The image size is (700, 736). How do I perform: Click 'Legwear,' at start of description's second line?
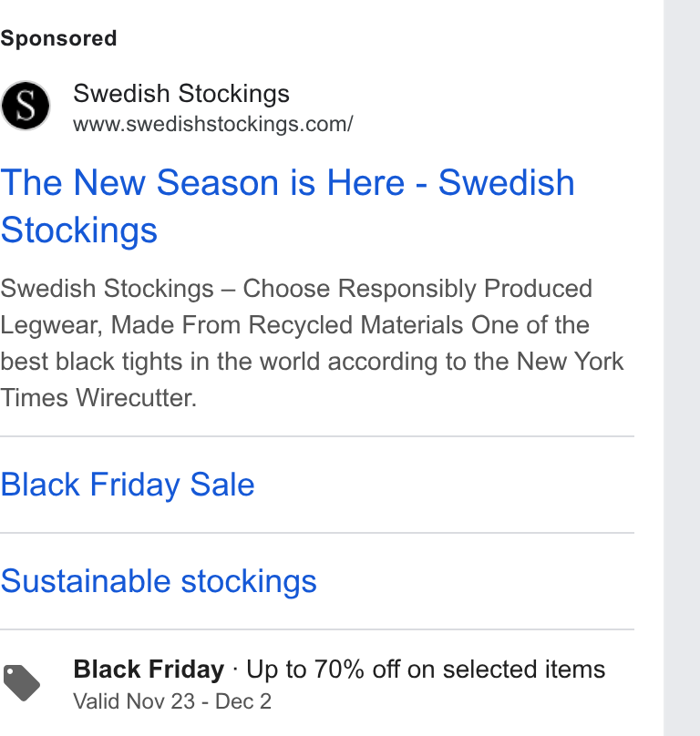click(51, 325)
